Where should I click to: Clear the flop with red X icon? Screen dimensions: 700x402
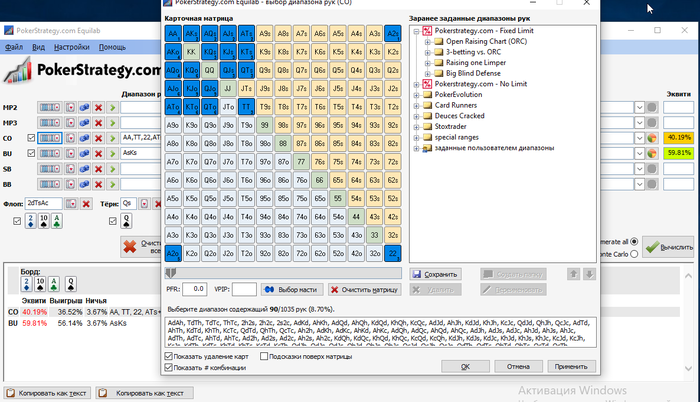pyautogui.click(x=86, y=204)
